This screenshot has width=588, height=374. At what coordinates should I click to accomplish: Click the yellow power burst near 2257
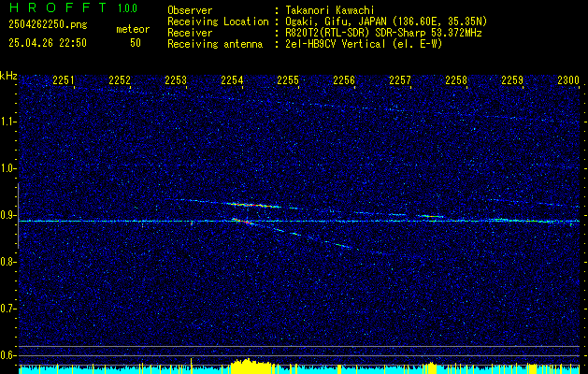pos(430,368)
